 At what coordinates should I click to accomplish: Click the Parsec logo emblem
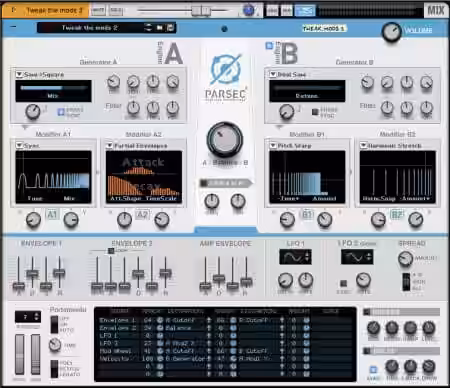click(x=225, y=69)
